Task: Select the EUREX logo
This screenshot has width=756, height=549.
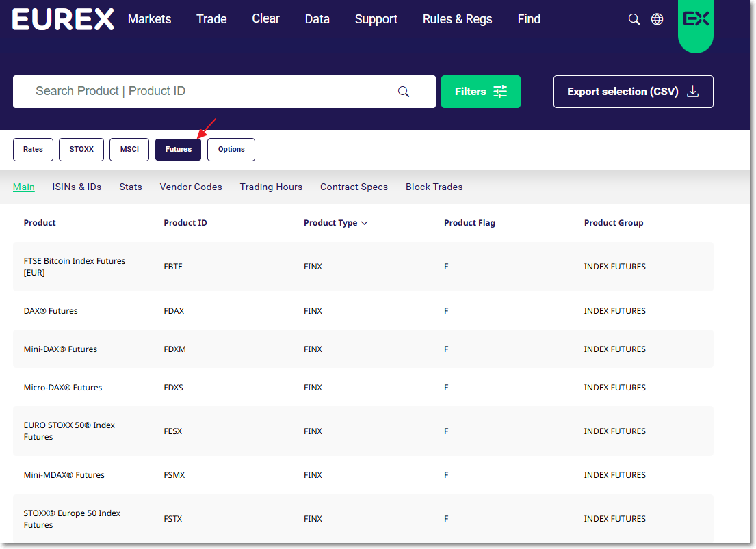Action: [x=63, y=19]
